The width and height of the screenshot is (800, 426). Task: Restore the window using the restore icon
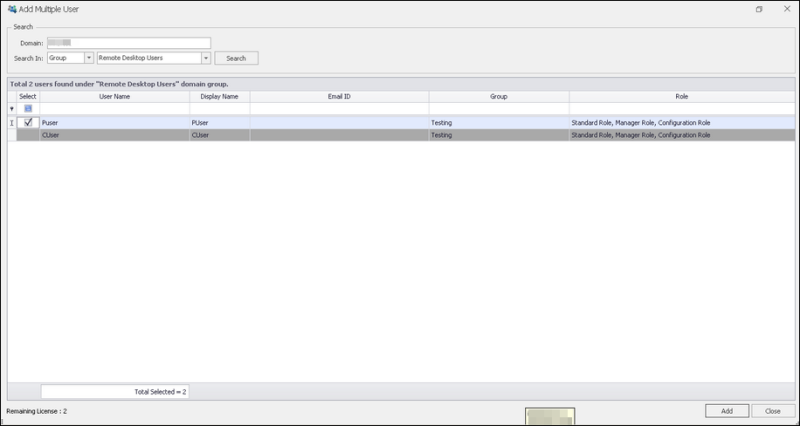[x=759, y=9]
